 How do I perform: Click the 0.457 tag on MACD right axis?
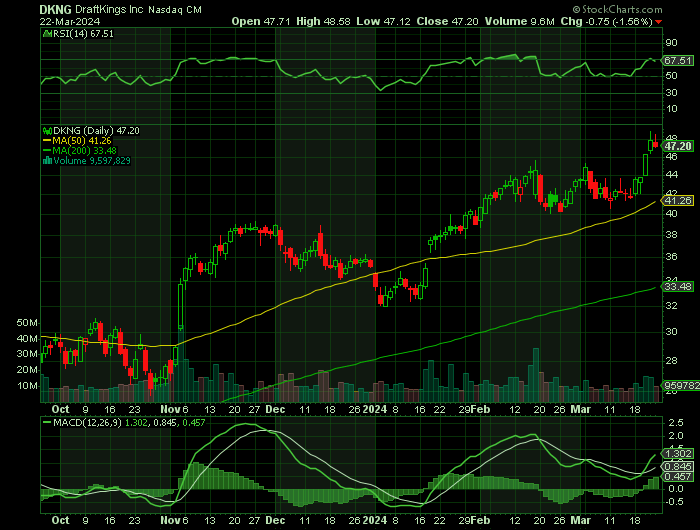pos(678,477)
